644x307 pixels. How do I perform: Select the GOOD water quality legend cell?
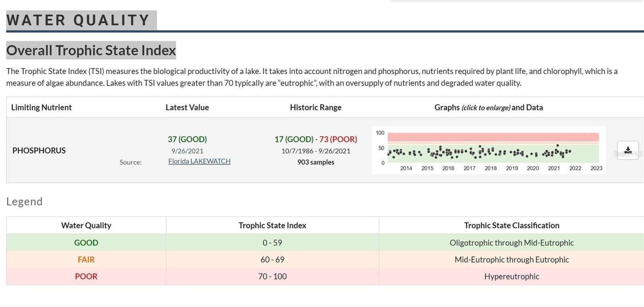[86, 243]
